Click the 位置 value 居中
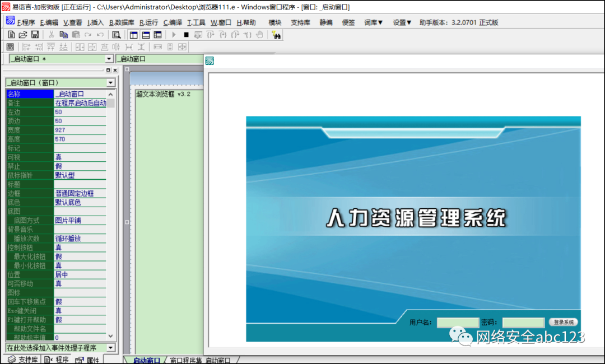605x364 pixels. (80, 274)
